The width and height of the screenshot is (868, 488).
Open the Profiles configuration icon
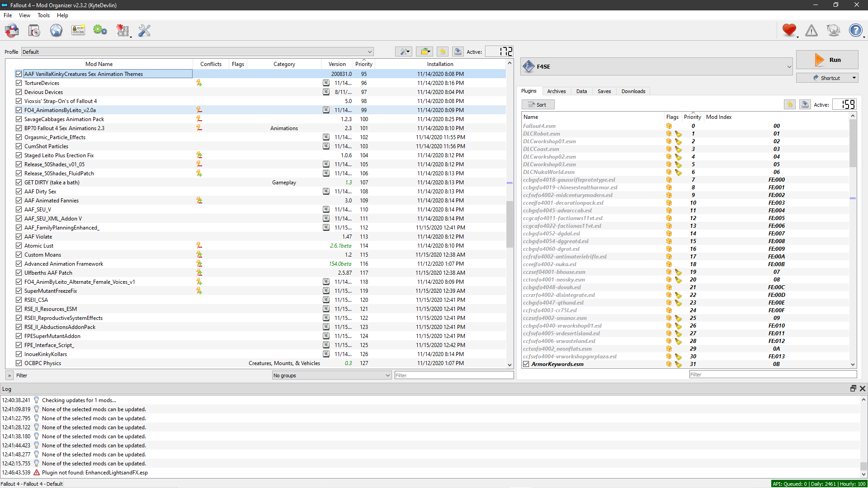tap(78, 31)
